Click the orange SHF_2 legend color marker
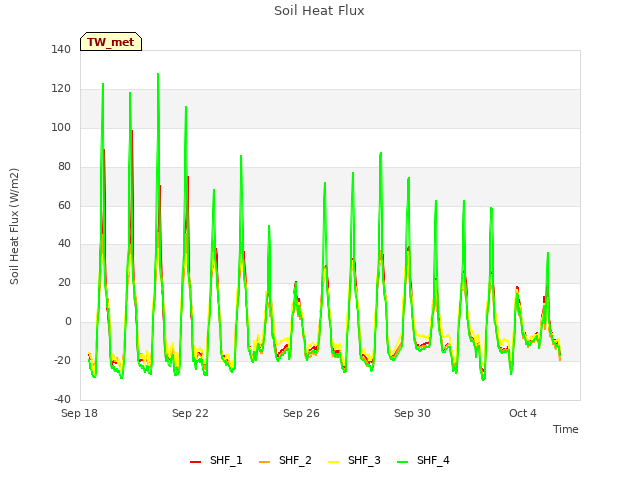This screenshot has width=640, height=480. point(264,462)
